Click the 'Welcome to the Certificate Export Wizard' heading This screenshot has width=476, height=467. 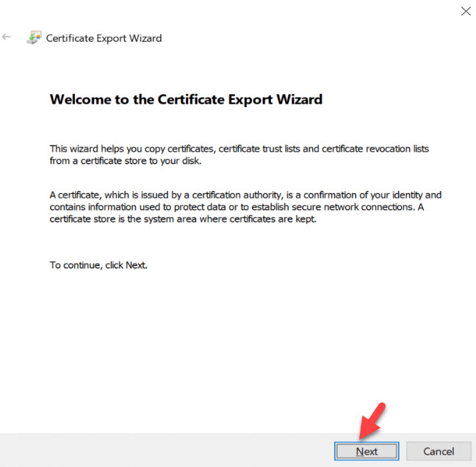(x=186, y=99)
